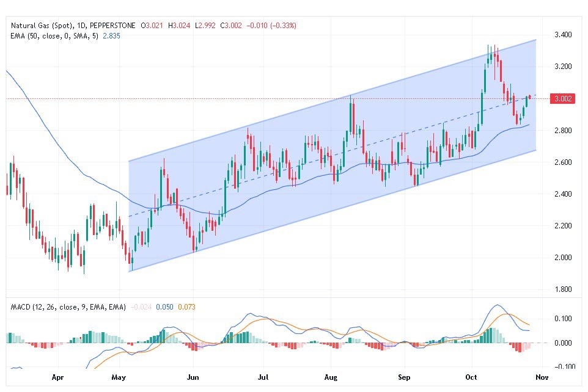The height and width of the screenshot is (392, 588).
Task: Click the close value C3.002
Action: pyautogui.click(x=231, y=26)
